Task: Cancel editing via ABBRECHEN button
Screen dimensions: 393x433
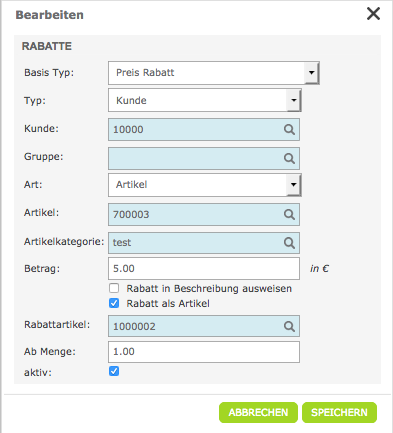Action: (x=258, y=412)
